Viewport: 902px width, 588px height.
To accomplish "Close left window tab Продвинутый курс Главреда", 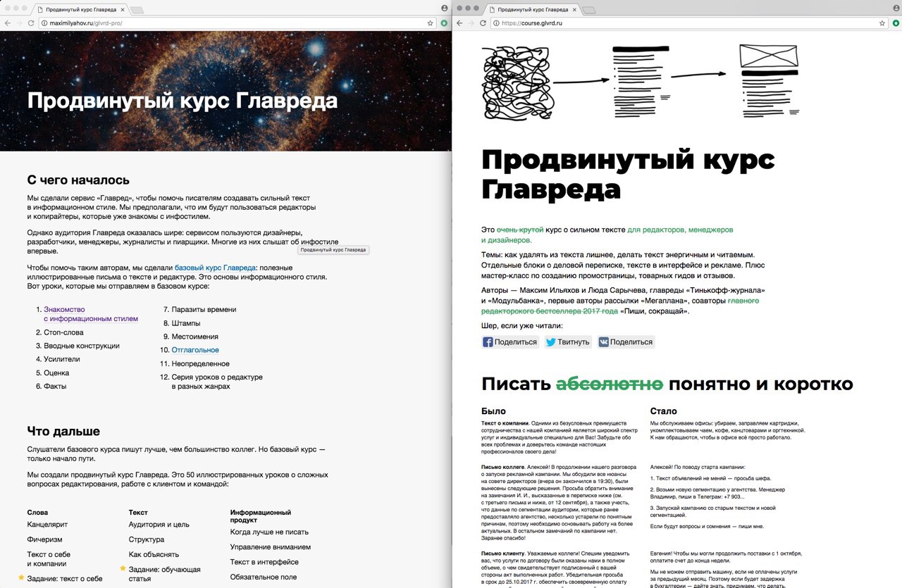I will coord(123,9).
